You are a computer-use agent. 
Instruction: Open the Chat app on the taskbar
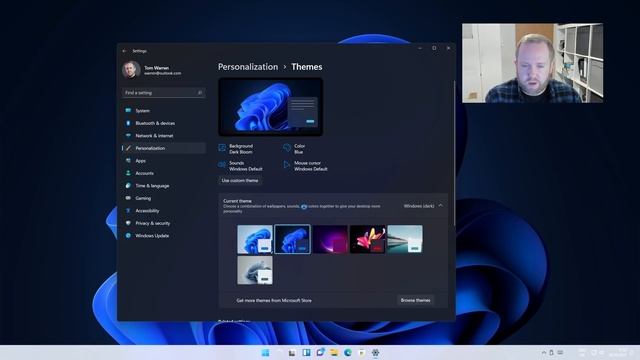pyautogui.click(x=320, y=353)
